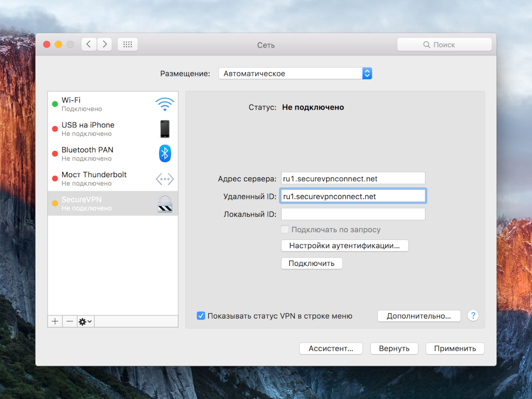Click the Bluetooth PAN icon

pos(165,154)
